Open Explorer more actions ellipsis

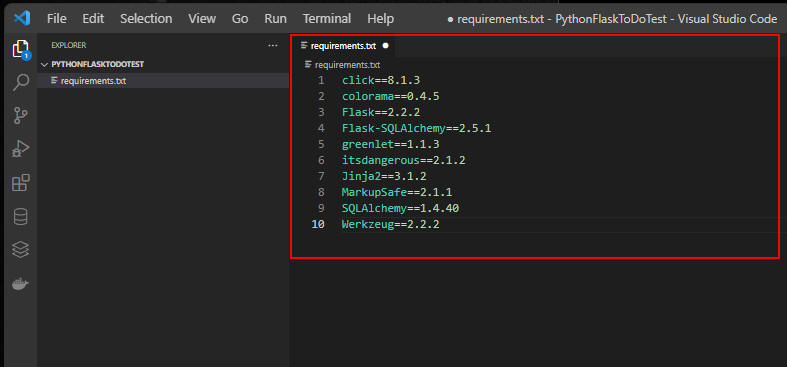(x=273, y=45)
